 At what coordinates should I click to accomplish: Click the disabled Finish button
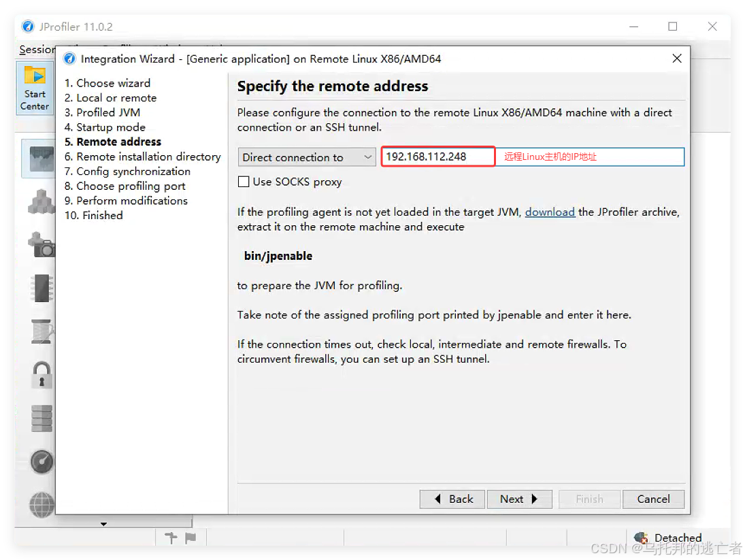pyautogui.click(x=589, y=499)
